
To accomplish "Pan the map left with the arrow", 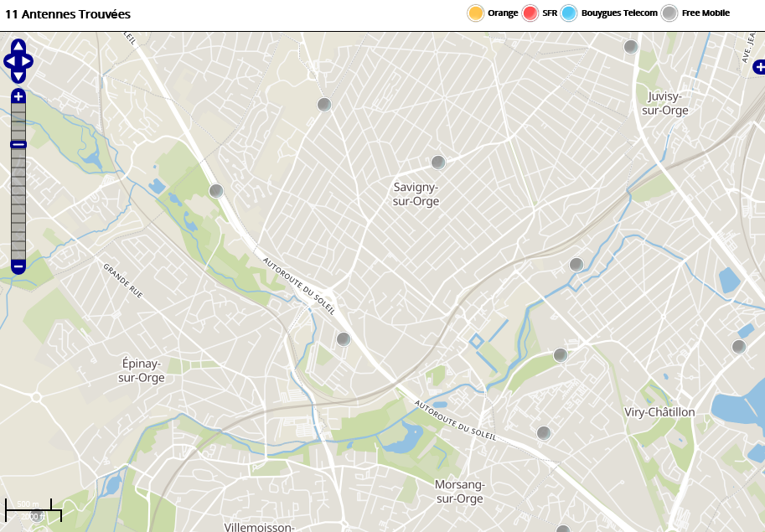I will [x=9, y=61].
